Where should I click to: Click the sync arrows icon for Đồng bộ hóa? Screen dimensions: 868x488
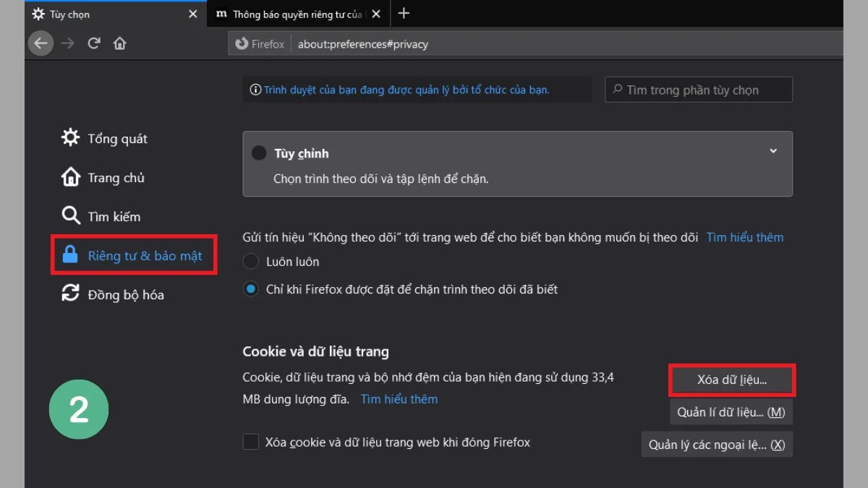tap(70, 294)
